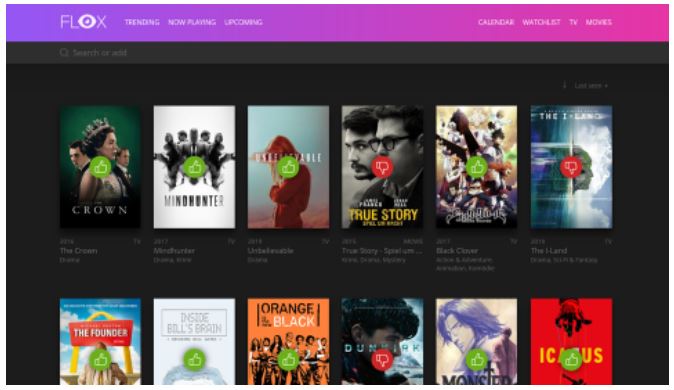This screenshot has height=390, width=674.
Task: Click the FLOX logo in header
Action: click(x=83, y=22)
